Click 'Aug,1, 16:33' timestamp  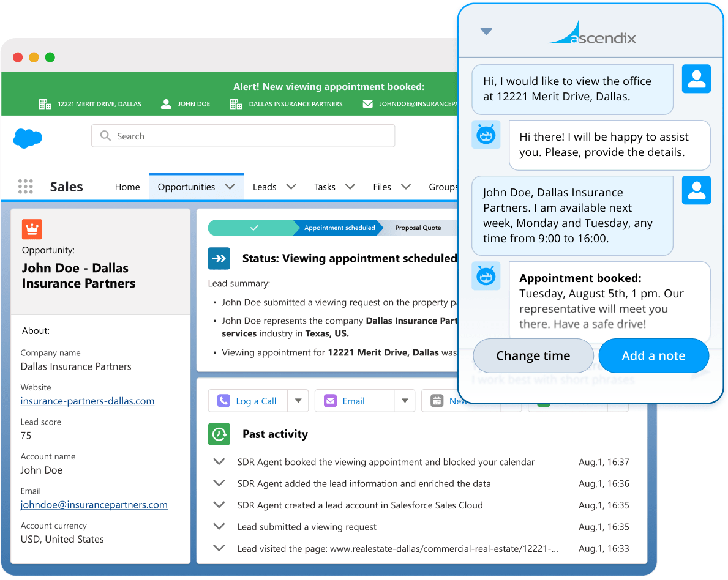pos(604,548)
